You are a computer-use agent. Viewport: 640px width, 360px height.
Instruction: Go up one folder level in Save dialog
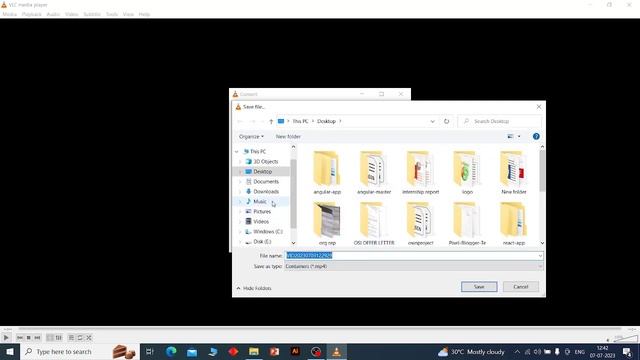click(x=271, y=121)
